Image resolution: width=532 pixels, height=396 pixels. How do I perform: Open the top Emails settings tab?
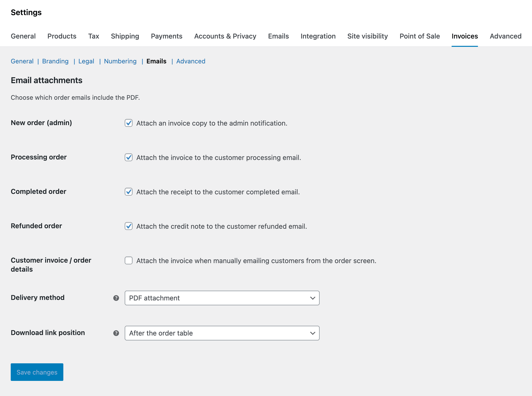[278, 36]
